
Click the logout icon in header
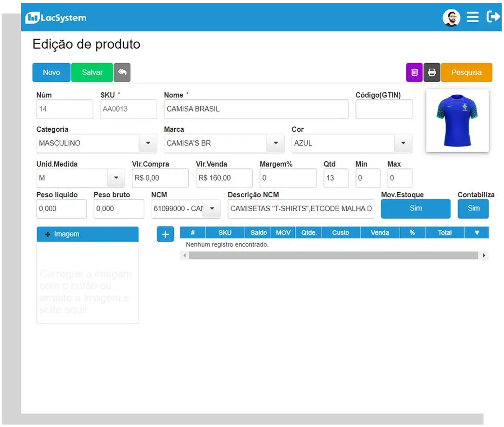pyautogui.click(x=493, y=17)
